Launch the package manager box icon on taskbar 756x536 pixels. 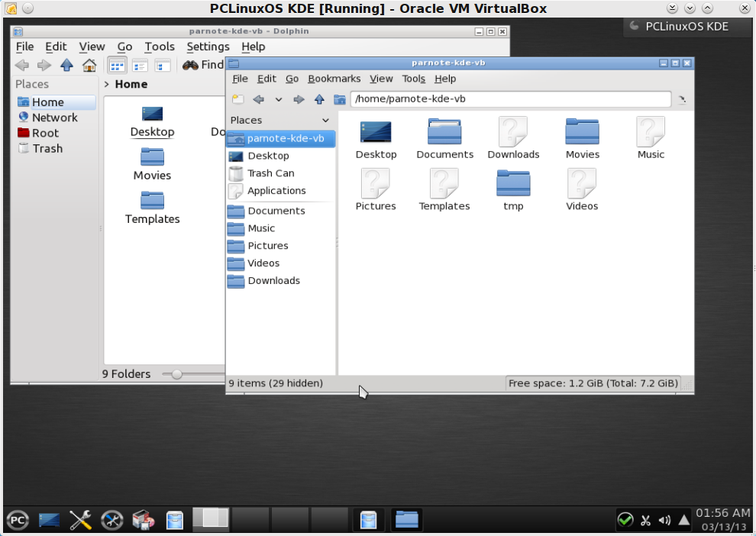[x=144, y=521]
